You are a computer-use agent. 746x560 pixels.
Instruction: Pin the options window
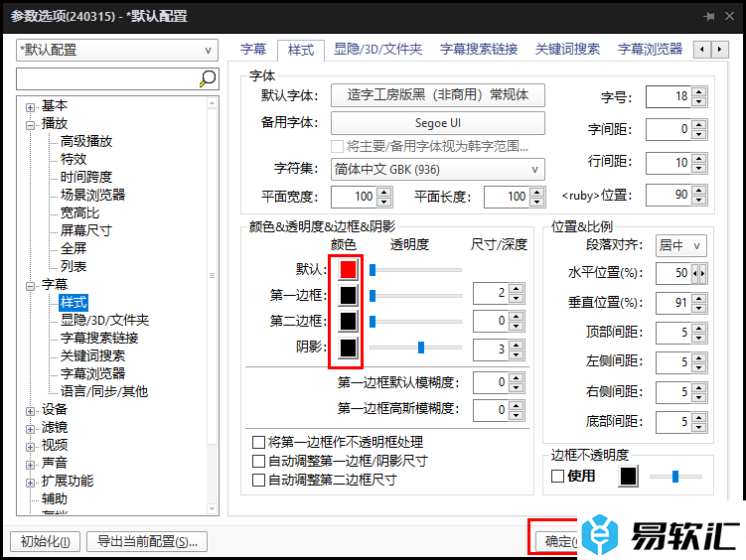coord(709,16)
